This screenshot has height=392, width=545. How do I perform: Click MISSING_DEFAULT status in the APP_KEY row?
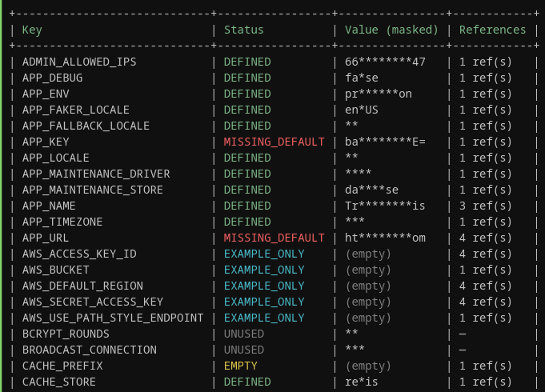click(274, 142)
